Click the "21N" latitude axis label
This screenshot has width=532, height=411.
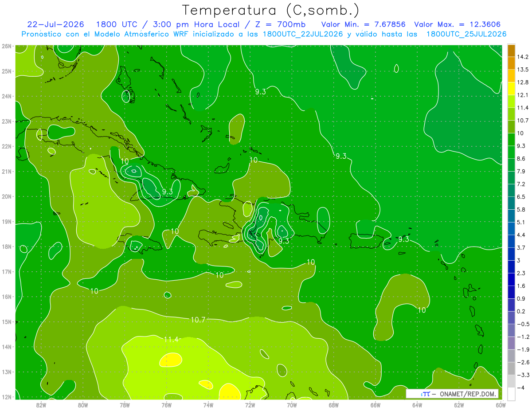click(x=7, y=172)
